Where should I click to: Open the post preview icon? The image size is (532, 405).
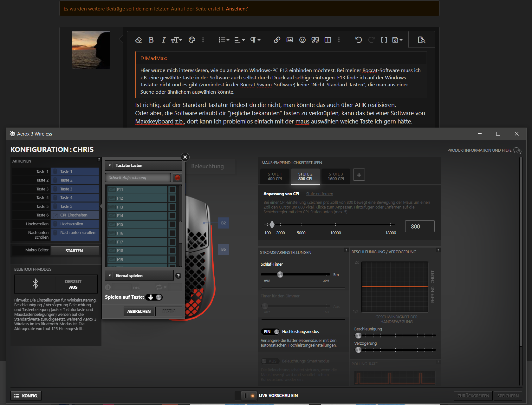point(421,40)
